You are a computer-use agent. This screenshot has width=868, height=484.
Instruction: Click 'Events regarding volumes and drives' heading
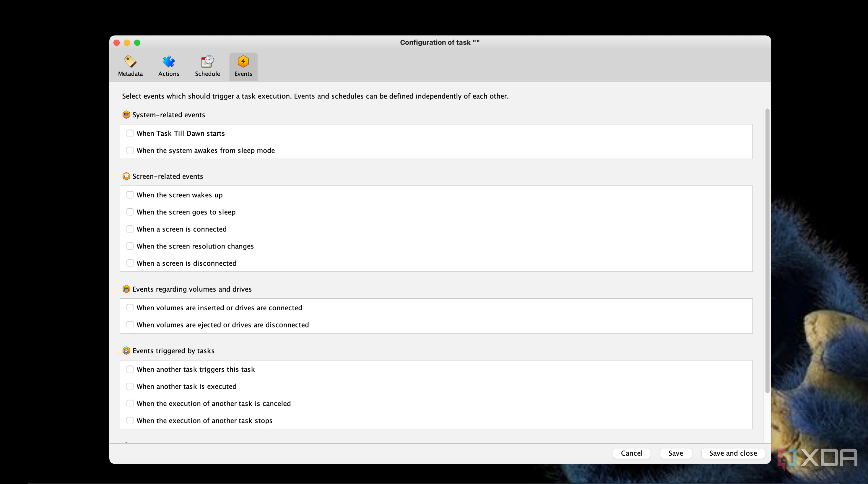click(x=192, y=289)
